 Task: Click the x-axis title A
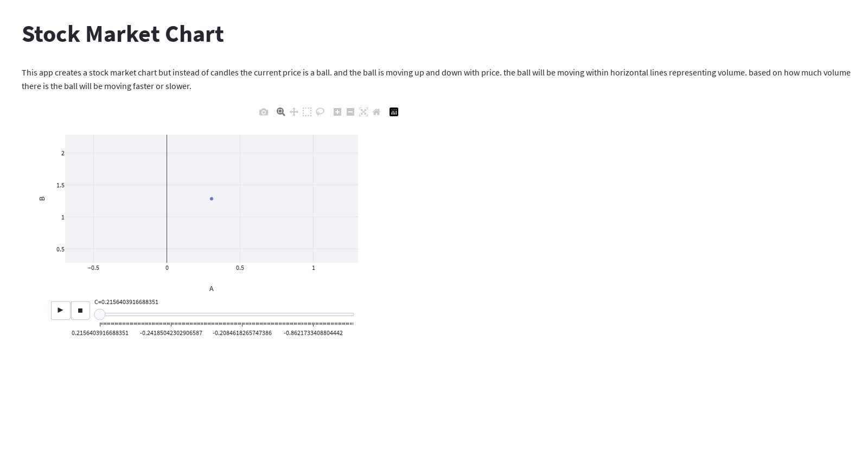coord(212,289)
